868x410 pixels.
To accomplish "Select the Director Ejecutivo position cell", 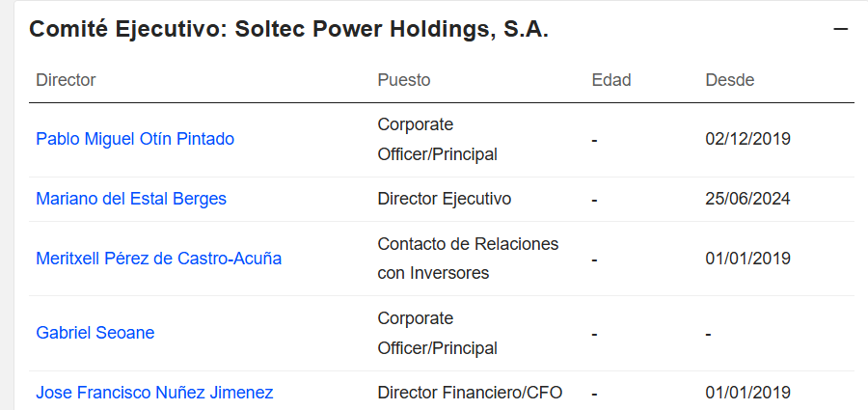I will tap(445, 199).
